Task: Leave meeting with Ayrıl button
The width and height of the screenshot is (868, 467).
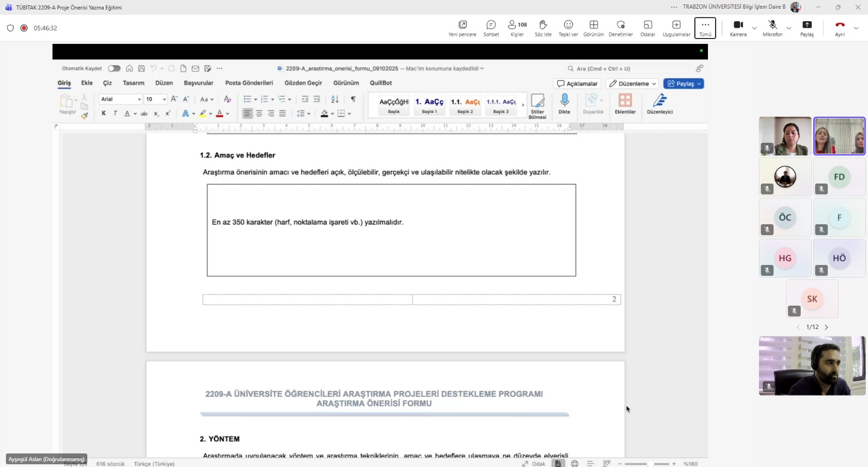Action: 840,28
